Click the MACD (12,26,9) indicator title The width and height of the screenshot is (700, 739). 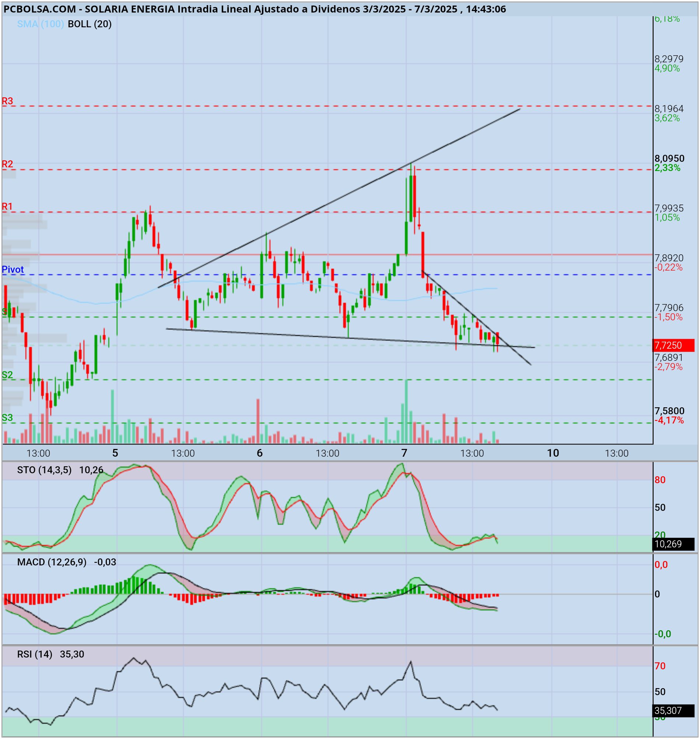(x=52, y=562)
